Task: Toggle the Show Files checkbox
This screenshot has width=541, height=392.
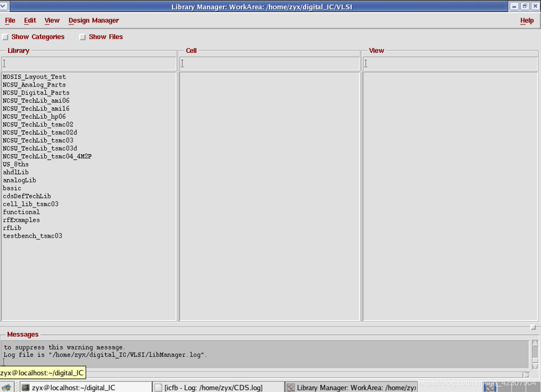Action: (x=83, y=37)
